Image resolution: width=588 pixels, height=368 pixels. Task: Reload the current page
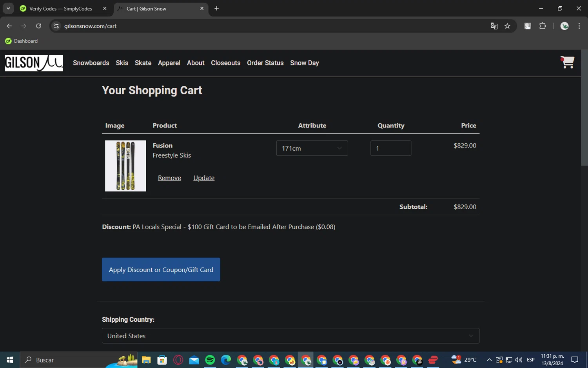click(38, 26)
